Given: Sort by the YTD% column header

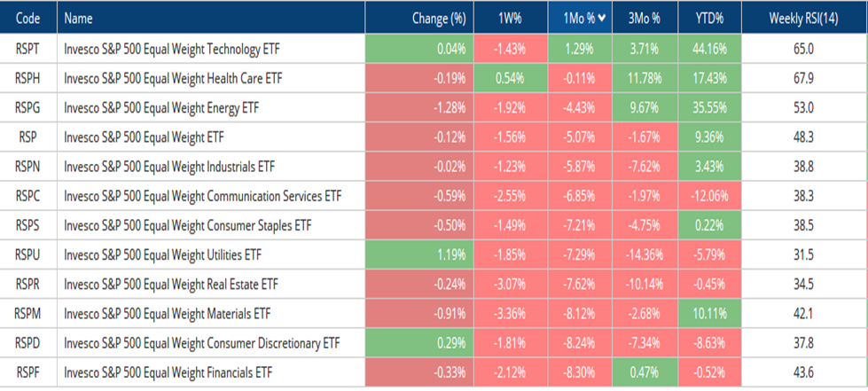Looking at the screenshot, I should point(709,19).
